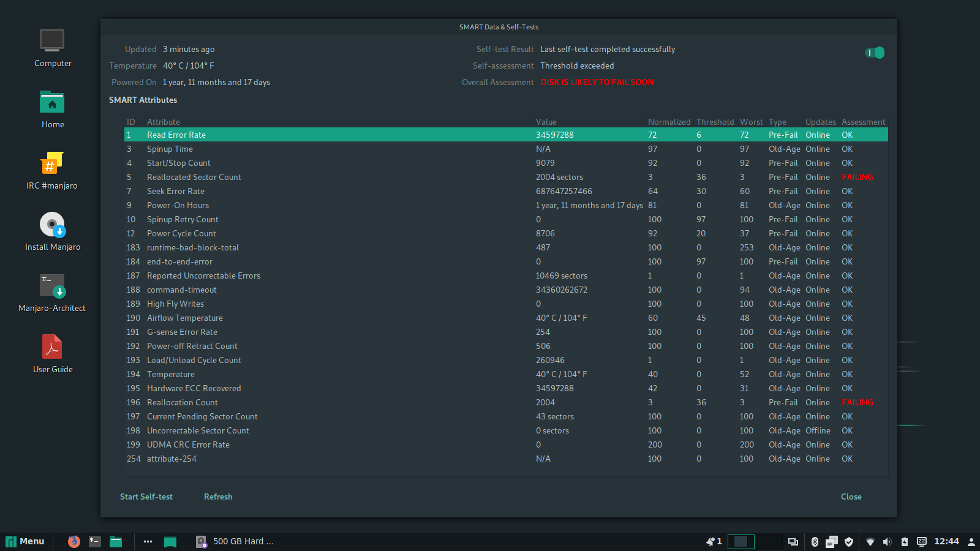Click the Normalized column header
Image resolution: width=980 pixels, height=551 pixels.
click(x=669, y=122)
